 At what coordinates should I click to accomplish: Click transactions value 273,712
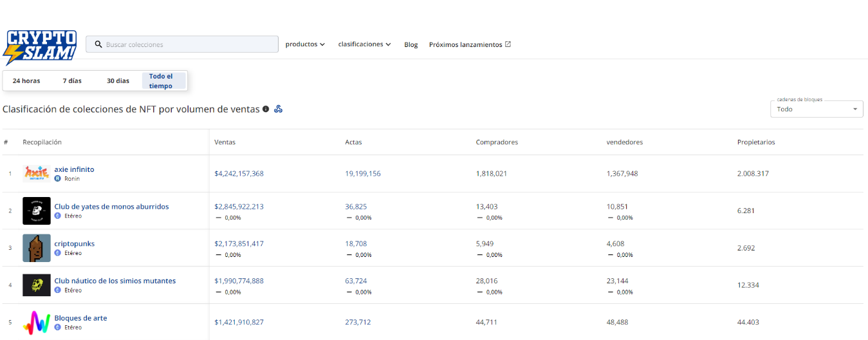(x=358, y=322)
